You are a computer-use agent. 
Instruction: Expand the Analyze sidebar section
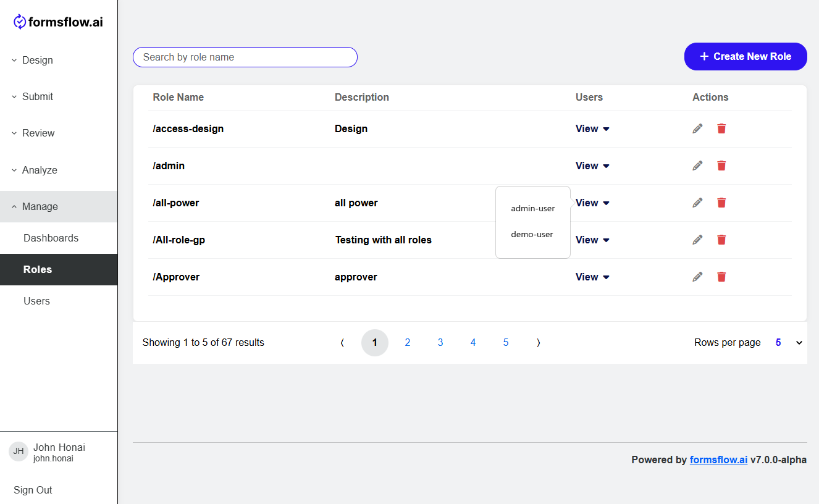(x=59, y=170)
